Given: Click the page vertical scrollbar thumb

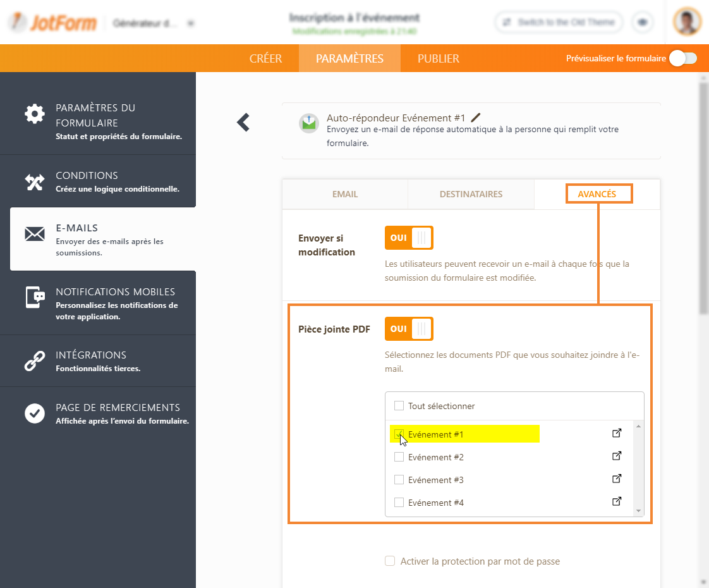Looking at the screenshot, I should coord(703,198).
